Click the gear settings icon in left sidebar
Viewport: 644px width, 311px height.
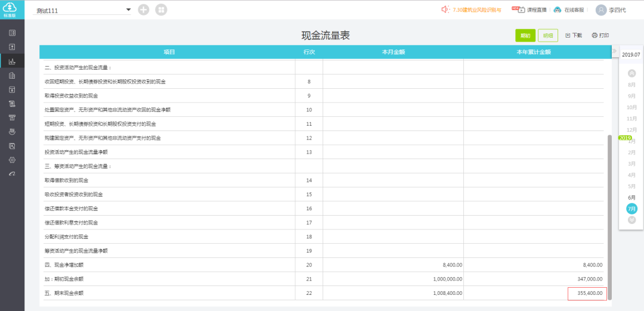click(x=12, y=160)
